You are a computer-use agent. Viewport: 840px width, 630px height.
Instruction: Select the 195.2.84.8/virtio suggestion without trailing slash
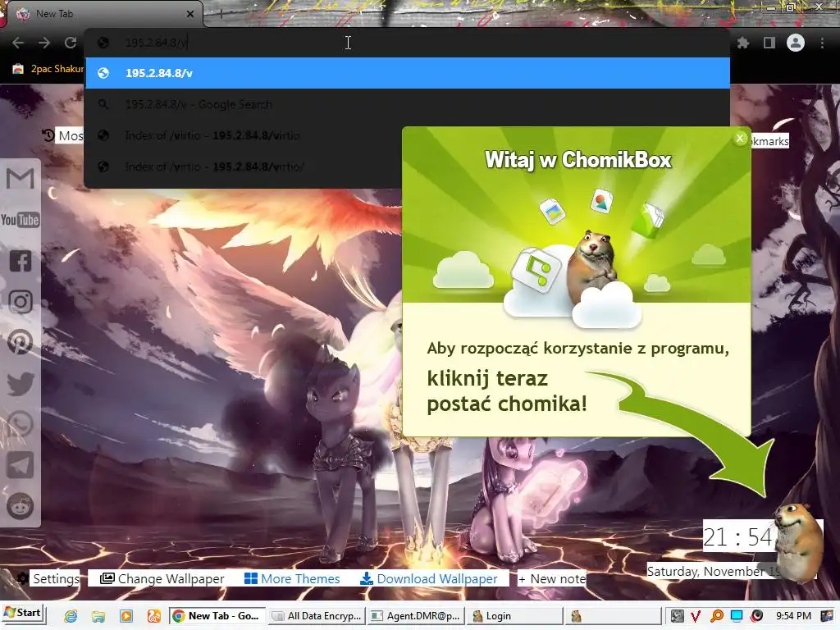[x=244, y=135]
